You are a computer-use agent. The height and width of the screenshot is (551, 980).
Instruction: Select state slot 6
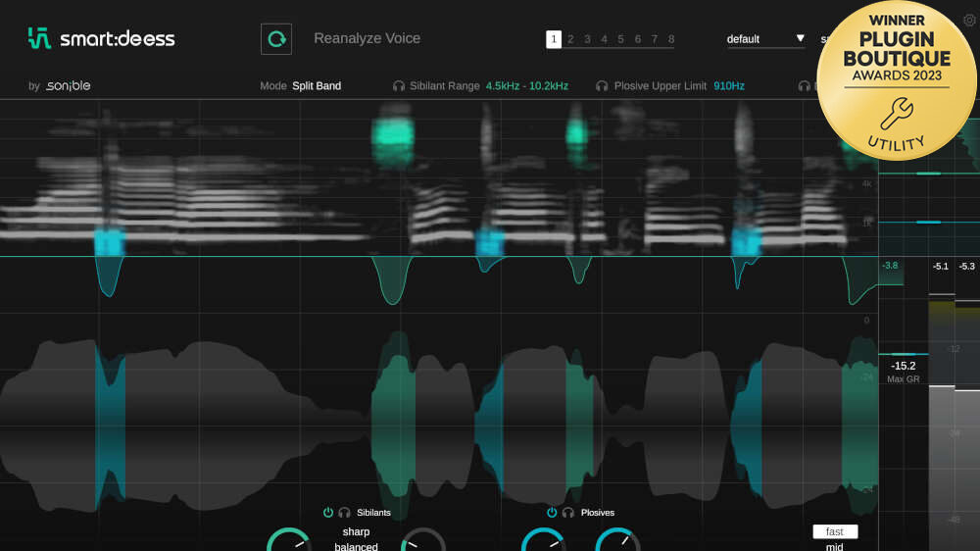pos(638,39)
